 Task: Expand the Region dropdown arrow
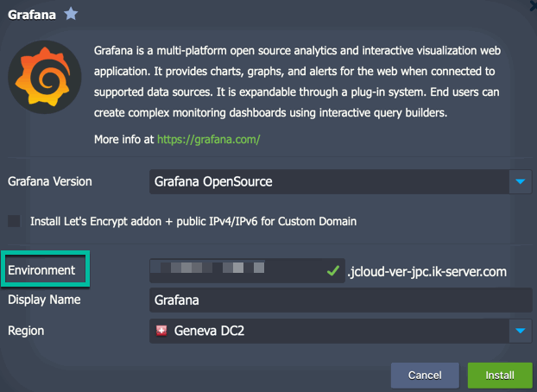pyautogui.click(x=521, y=331)
